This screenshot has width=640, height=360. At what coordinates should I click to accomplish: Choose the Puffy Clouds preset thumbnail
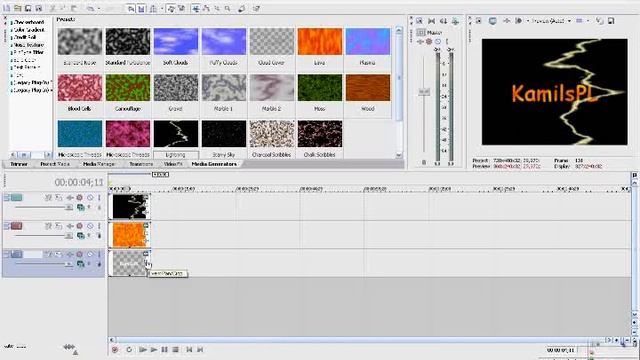(224, 41)
